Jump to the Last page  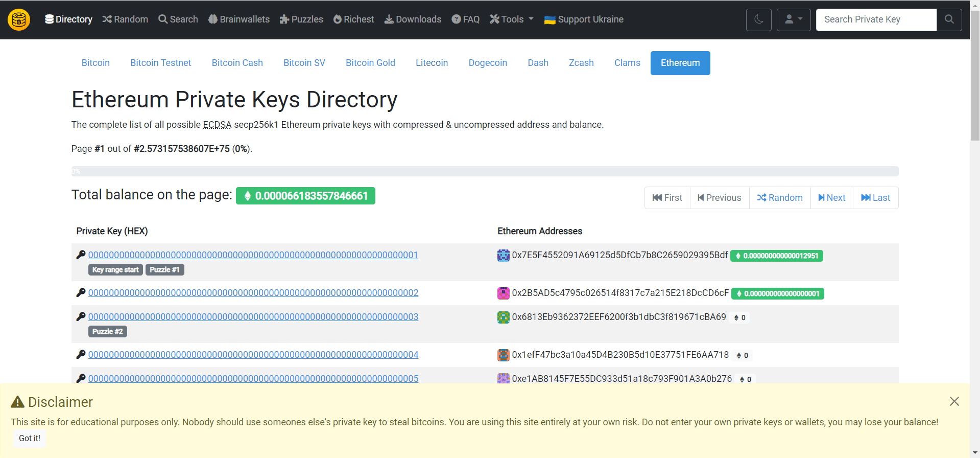tap(875, 198)
